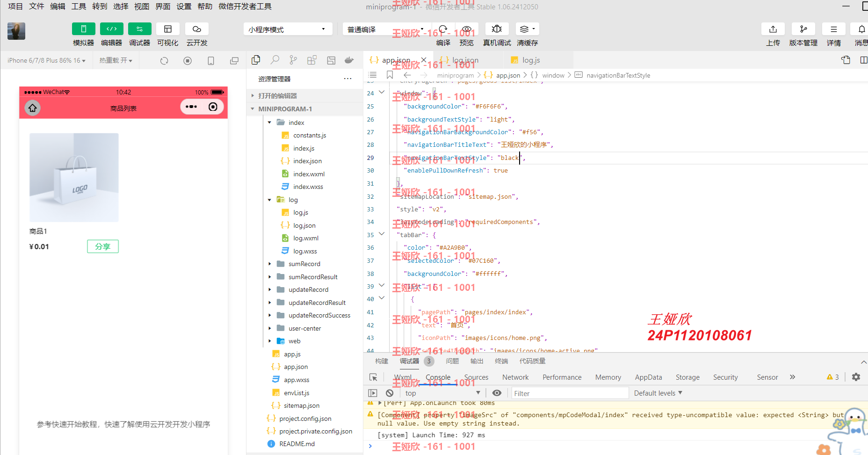The height and width of the screenshot is (455, 868).
Task: Expand the 打开的编辑器 section
Action: (304, 96)
